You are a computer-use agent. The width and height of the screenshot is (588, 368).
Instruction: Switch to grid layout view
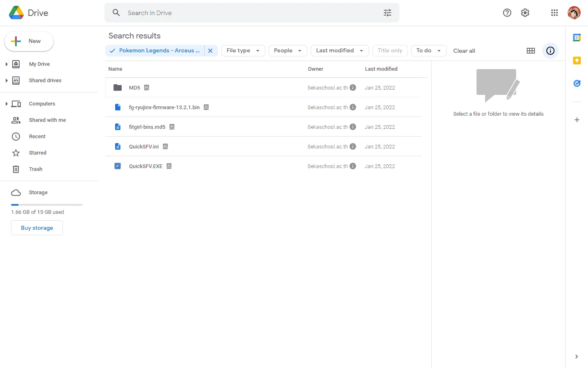click(x=531, y=51)
